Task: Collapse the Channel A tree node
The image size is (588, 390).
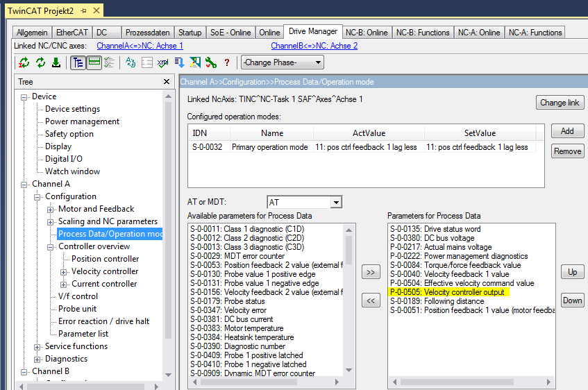Action: 24,185
